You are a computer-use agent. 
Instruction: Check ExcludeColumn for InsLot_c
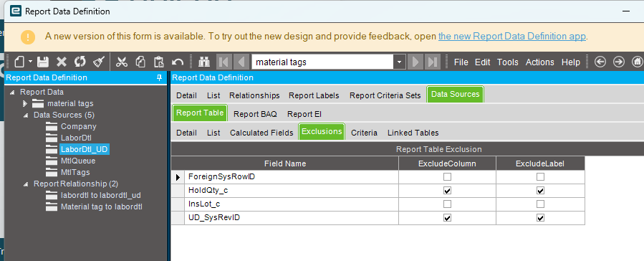click(x=447, y=204)
